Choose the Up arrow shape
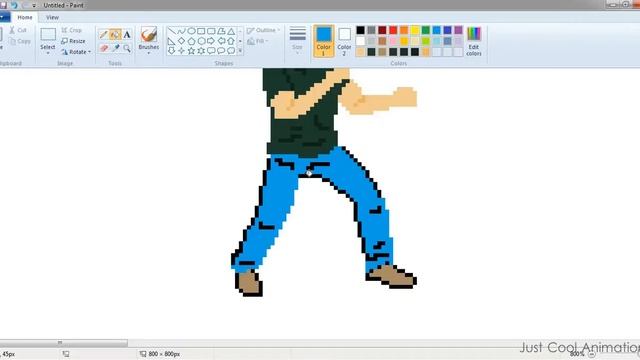640x360 pixels. 231,41
